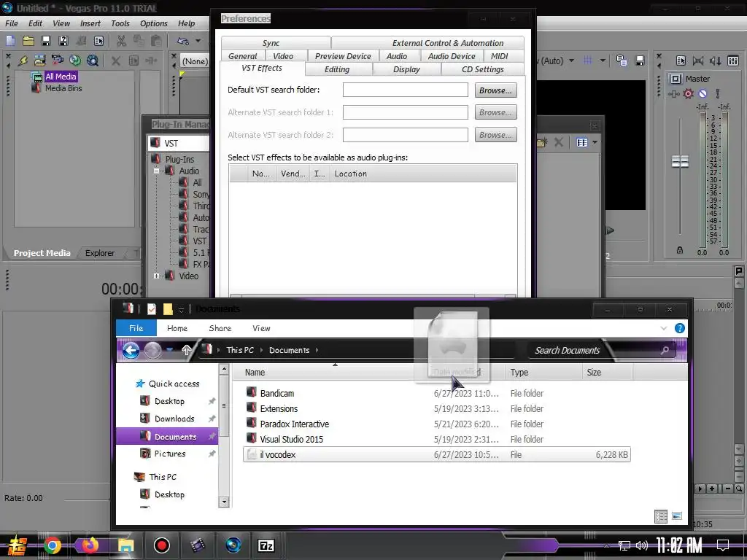Click the Master FX gear icon
The width and height of the screenshot is (747, 560).
(x=688, y=94)
